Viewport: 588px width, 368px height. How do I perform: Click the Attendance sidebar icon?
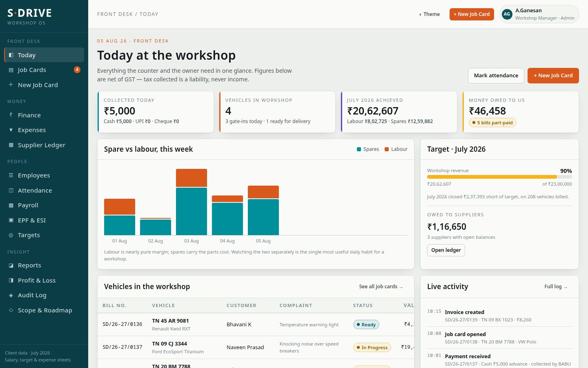(x=11, y=190)
